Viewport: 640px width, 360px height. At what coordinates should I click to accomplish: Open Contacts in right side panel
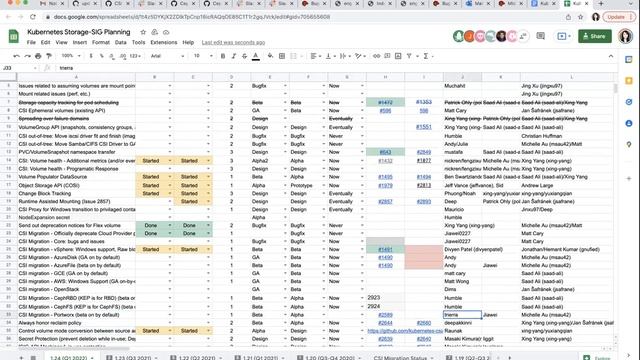[x=629, y=123]
